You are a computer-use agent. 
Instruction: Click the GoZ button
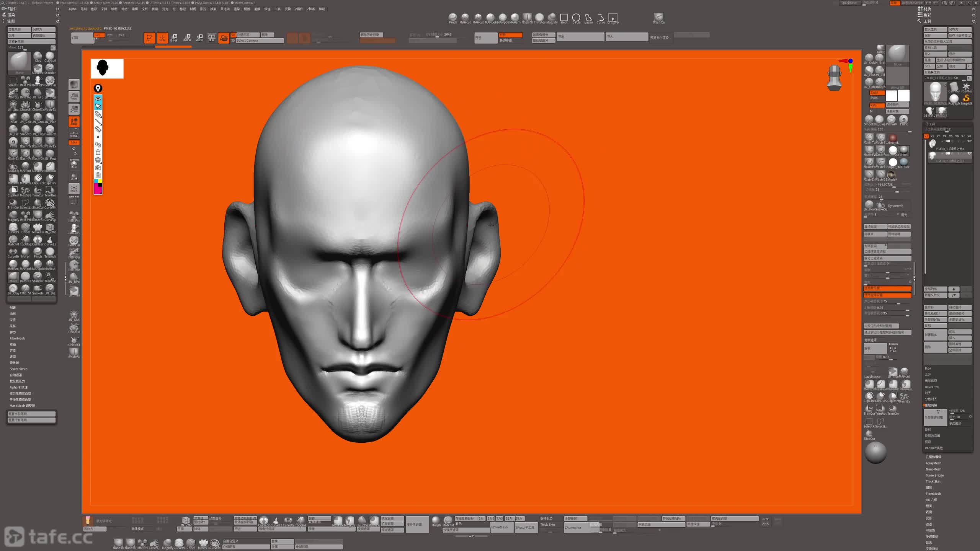coord(929,66)
